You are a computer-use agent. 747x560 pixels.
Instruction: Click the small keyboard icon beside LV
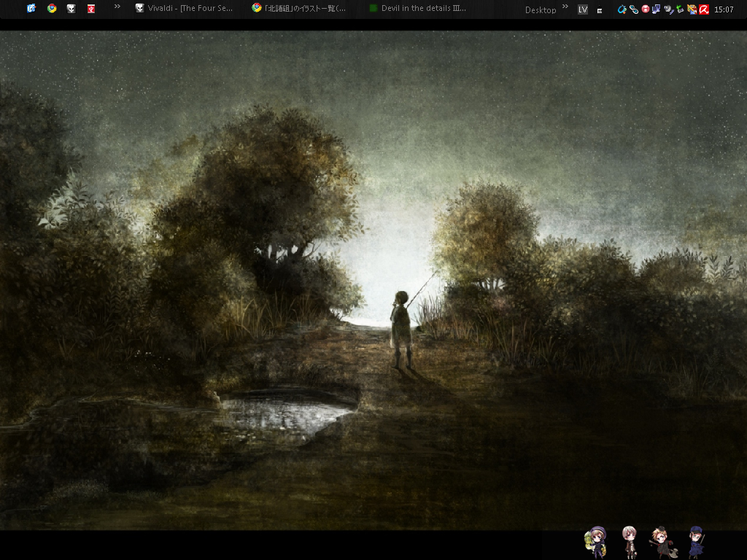600,10
